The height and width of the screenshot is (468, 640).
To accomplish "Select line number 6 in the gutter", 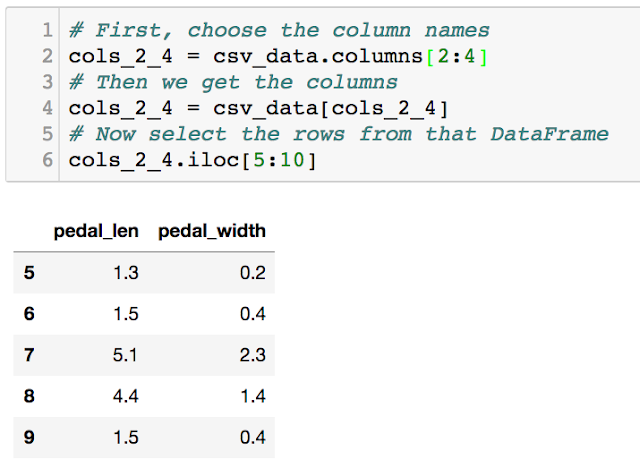I will click(x=47, y=160).
